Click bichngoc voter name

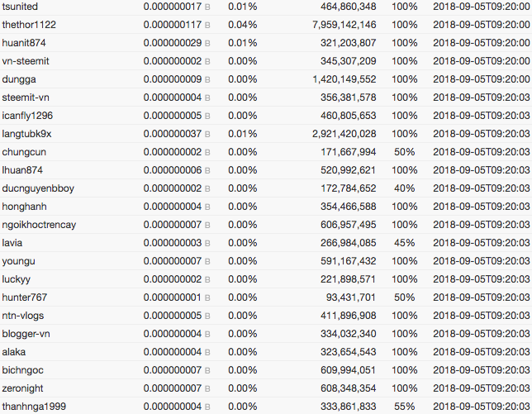click(x=23, y=370)
